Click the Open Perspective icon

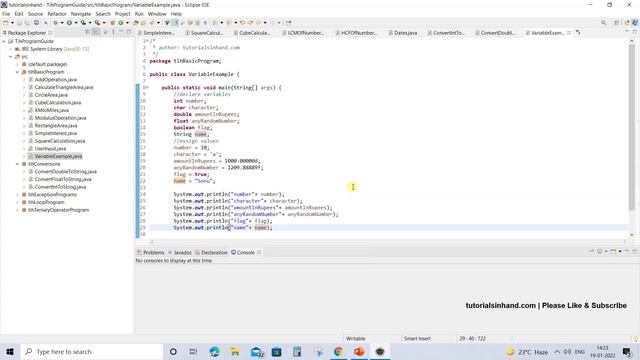616,23
